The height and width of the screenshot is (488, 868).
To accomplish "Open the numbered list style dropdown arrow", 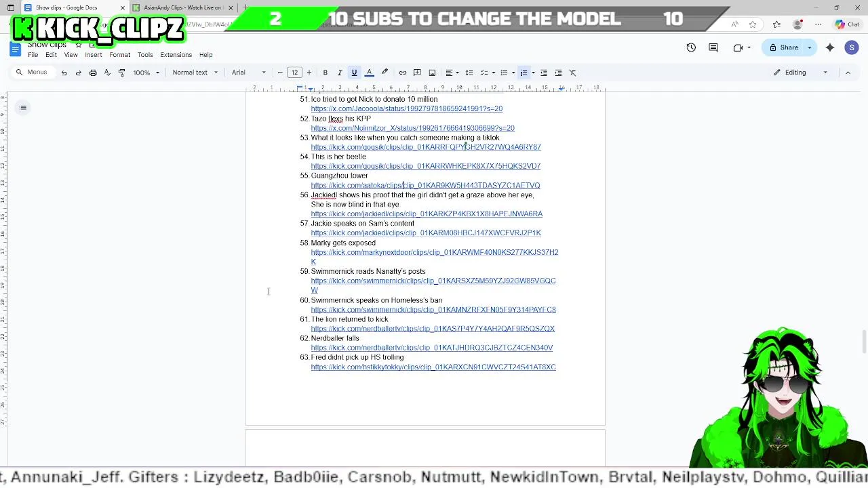I will [x=533, y=73].
